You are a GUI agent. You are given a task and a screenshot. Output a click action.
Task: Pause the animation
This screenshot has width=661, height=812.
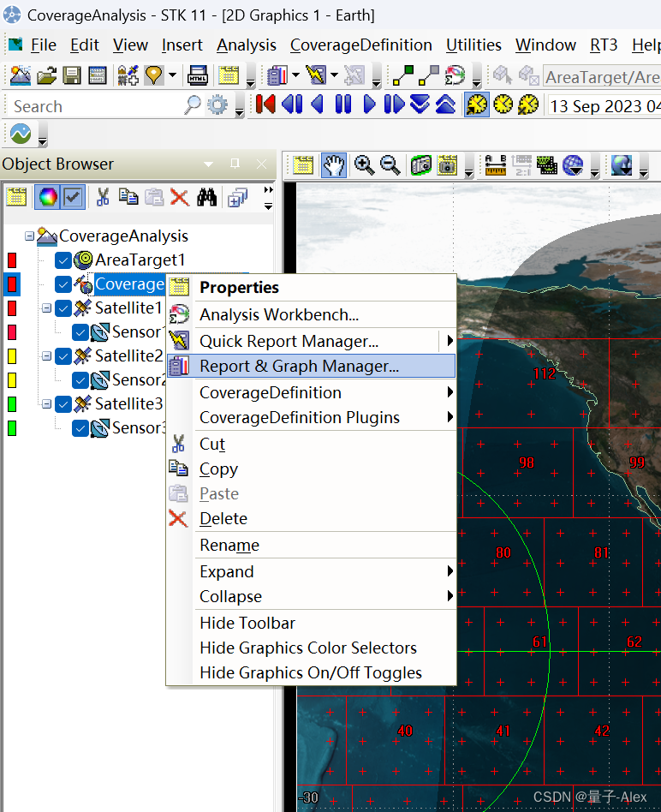(342, 104)
